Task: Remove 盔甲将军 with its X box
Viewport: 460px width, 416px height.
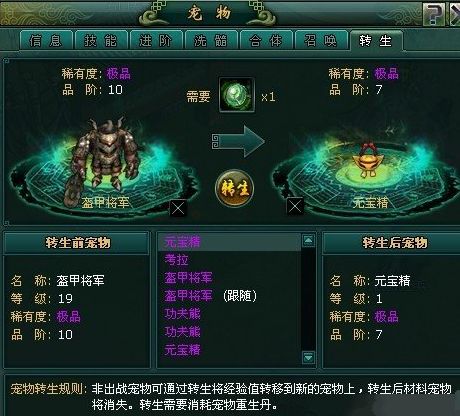Action: 178,209
